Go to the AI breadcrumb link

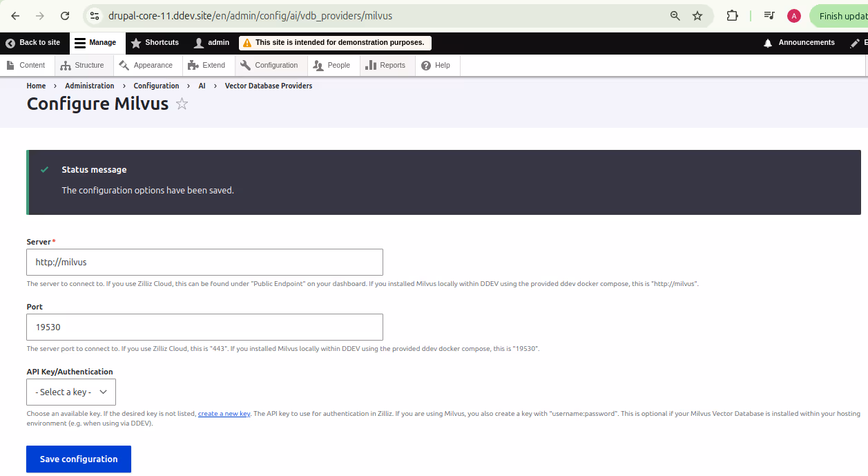202,86
